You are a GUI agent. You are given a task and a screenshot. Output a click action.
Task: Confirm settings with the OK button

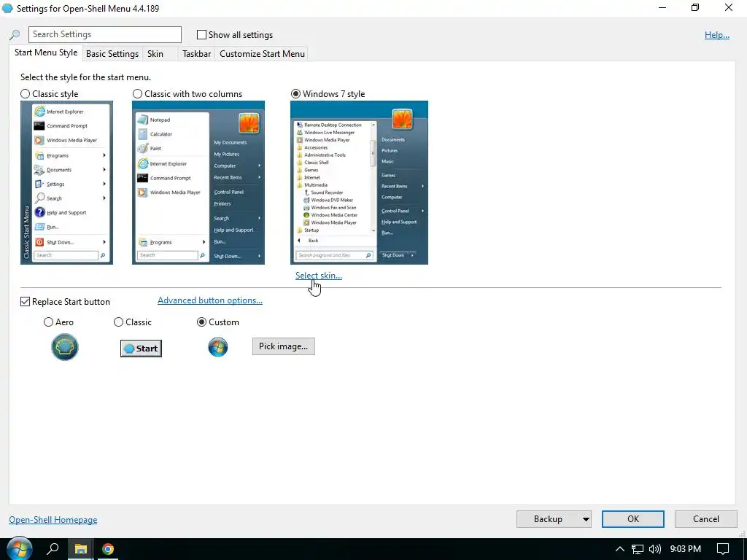(x=632, y=519)
